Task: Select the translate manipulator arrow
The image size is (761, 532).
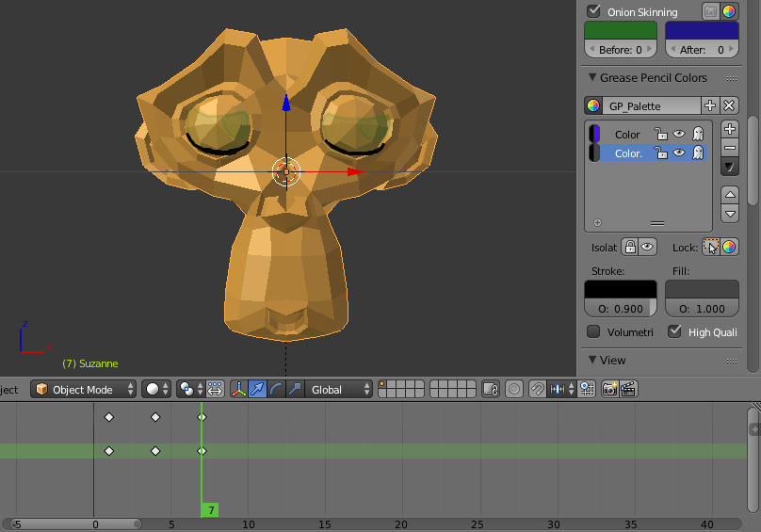Action: (257, 389)
